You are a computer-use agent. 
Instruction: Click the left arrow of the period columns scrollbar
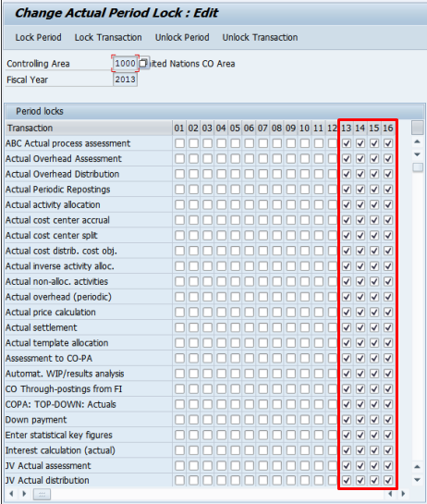tap(390, 494)
